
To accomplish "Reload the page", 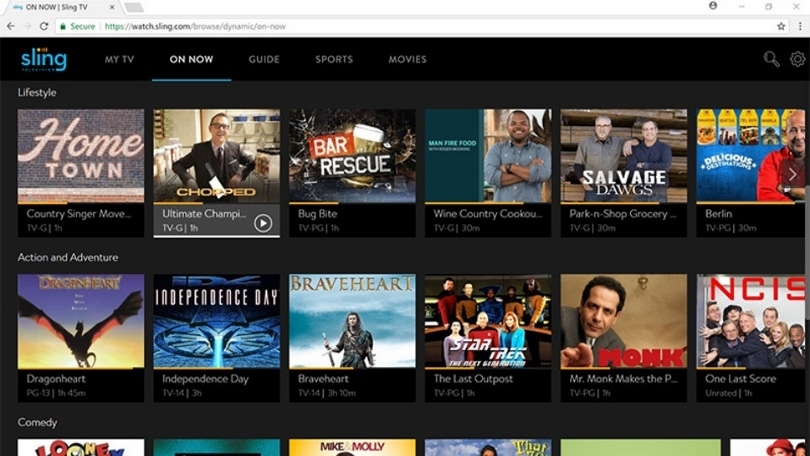I will [44, 26].
